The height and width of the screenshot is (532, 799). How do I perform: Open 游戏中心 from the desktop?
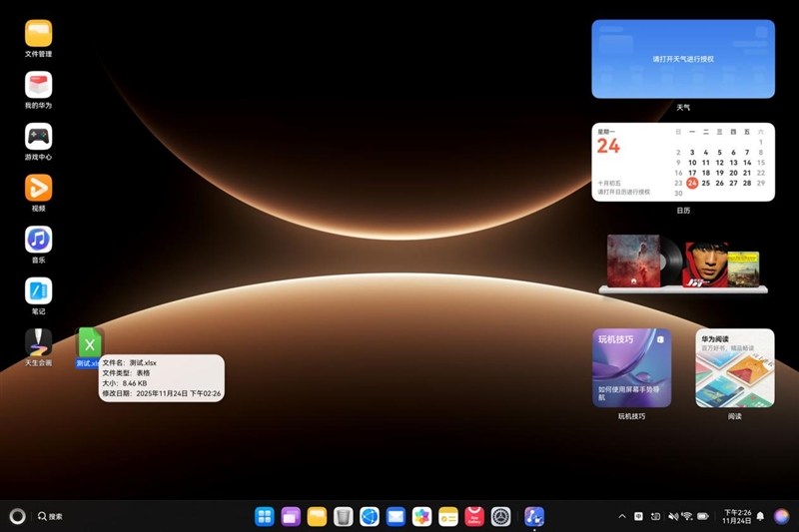38,137
